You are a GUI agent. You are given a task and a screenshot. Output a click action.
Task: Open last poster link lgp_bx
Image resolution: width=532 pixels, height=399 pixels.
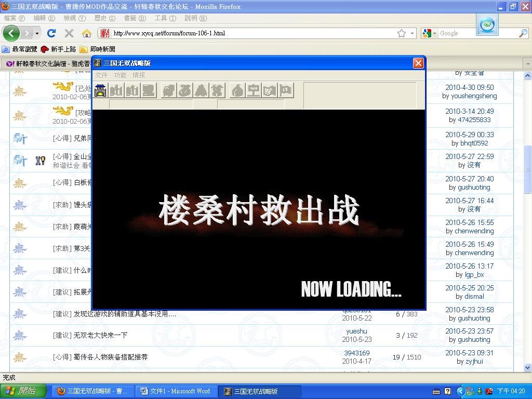tap(474, 274)
